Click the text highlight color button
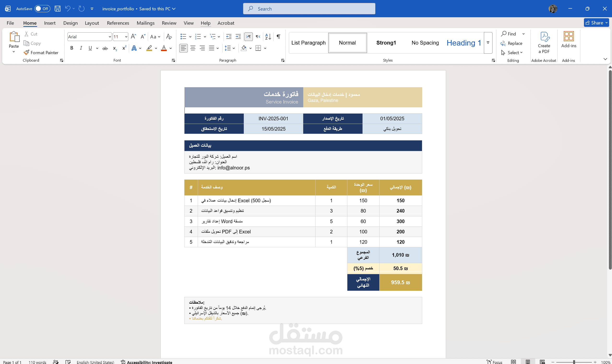Viewport: 612px width, 364px height. [149, 48]
